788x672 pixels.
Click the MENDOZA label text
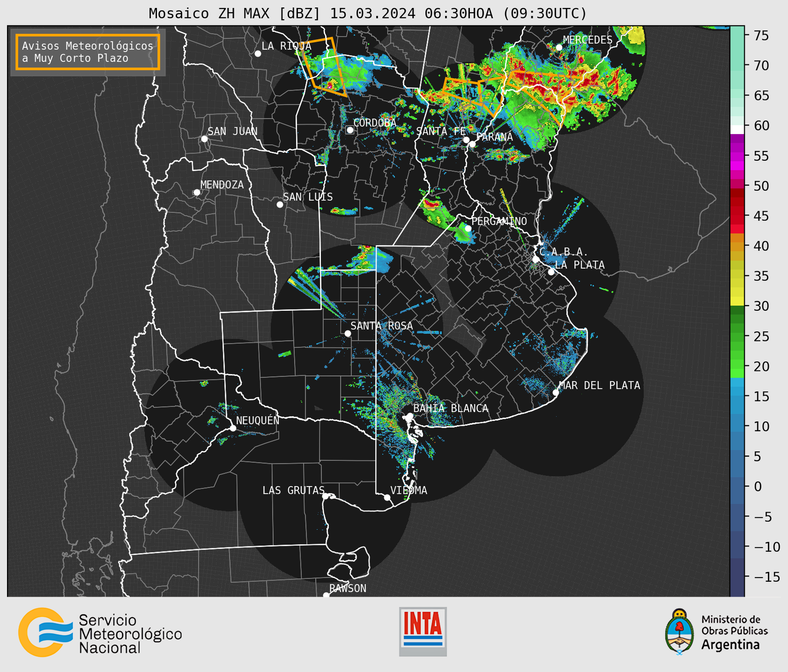click(222, 185)
